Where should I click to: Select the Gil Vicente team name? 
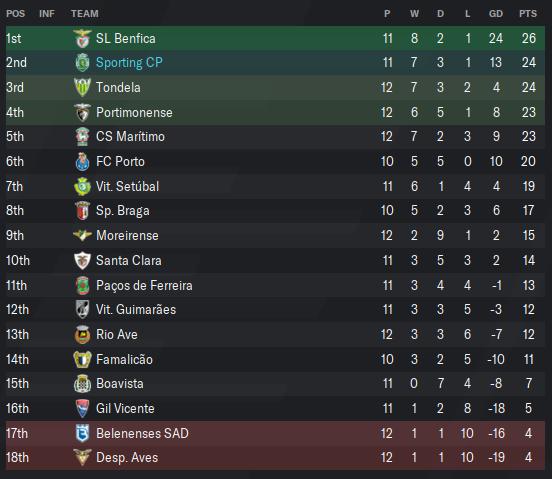coord(125,409)
